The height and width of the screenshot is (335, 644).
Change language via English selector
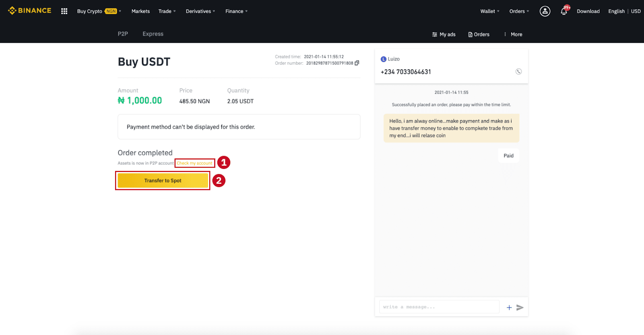pos(616,11)
